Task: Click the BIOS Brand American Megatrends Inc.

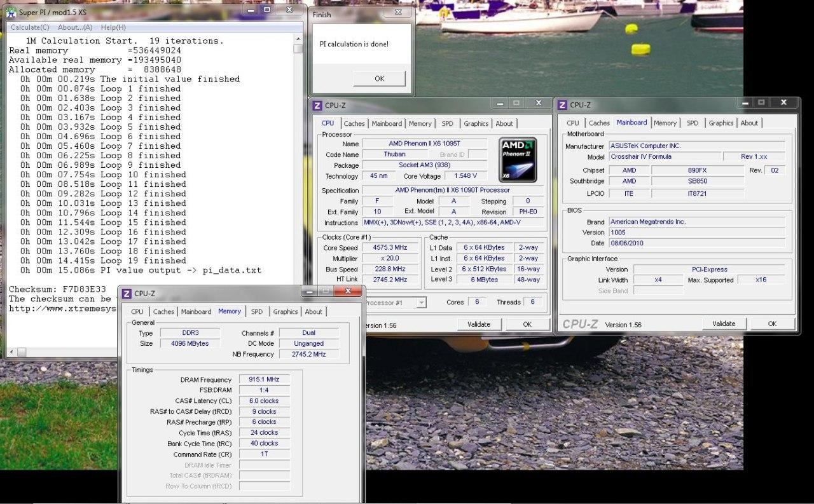Action: 696,222
